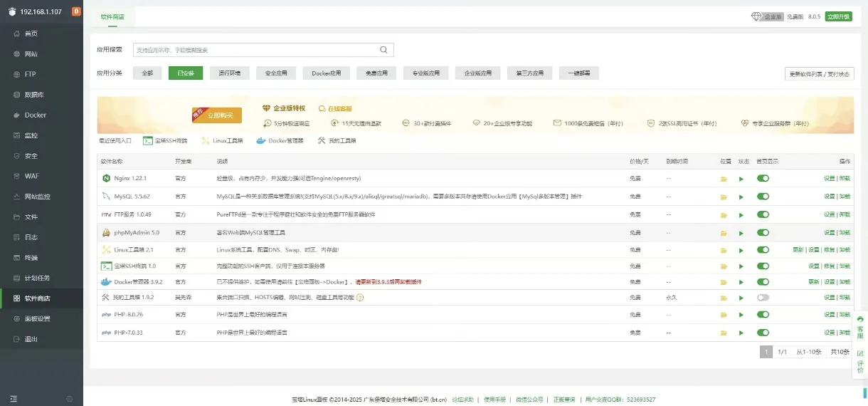Click 立即升级 green button

tap(838, 17)
